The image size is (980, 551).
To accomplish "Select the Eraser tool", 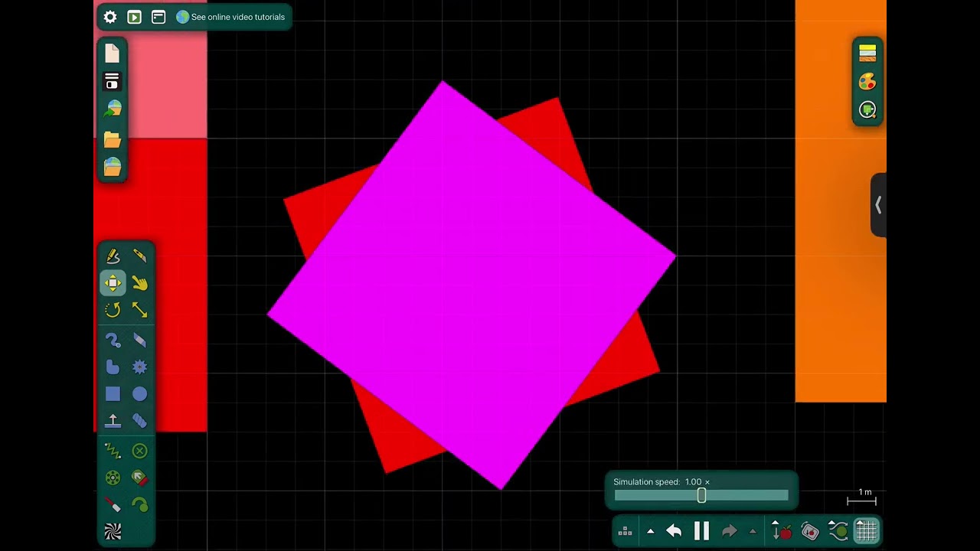I will pos(139,340).
